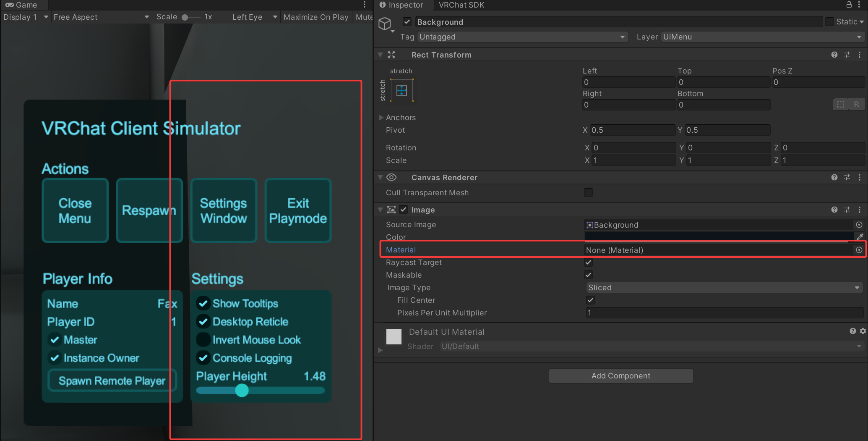Click the Add Component button
This screenshot has height=441, width=868.
click(x=621, y=375)
